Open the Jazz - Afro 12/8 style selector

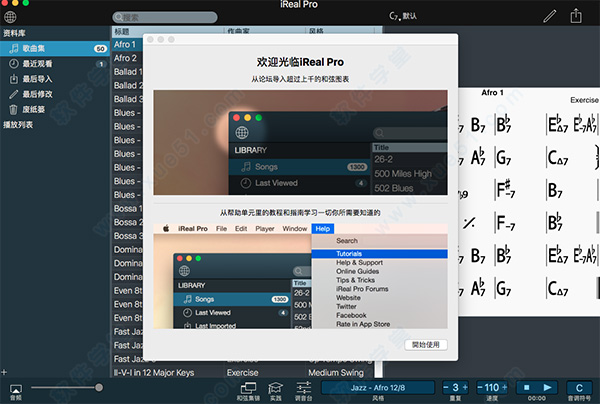coord(378,388)
